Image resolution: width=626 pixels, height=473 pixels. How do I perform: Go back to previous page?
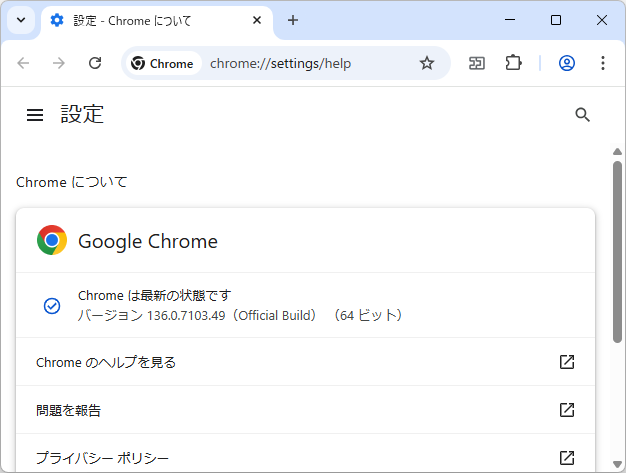click(23, 63)
